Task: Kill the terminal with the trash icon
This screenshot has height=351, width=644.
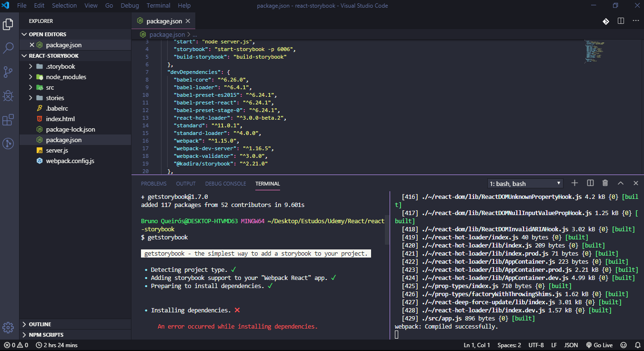Action: tap(605, 183)
